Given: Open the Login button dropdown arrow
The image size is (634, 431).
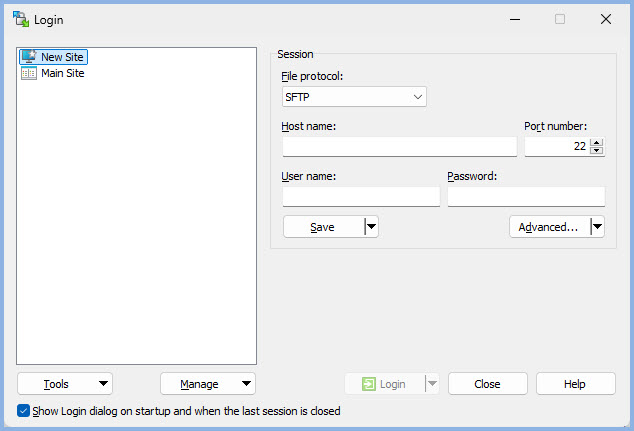Looking at the screenshot, I should pyautogui.click(x=432, y=384).
